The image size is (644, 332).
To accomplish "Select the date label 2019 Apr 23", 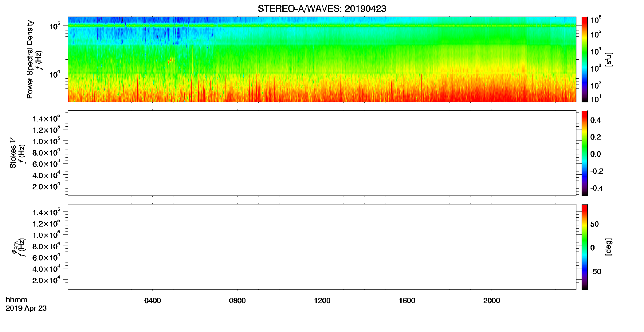I will pos(26,308).
